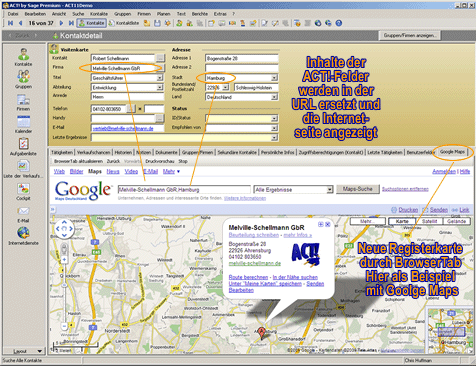Expand the Land dropdown
The width and height of the screenshot is (476, 366).
[x=274, y=97]
